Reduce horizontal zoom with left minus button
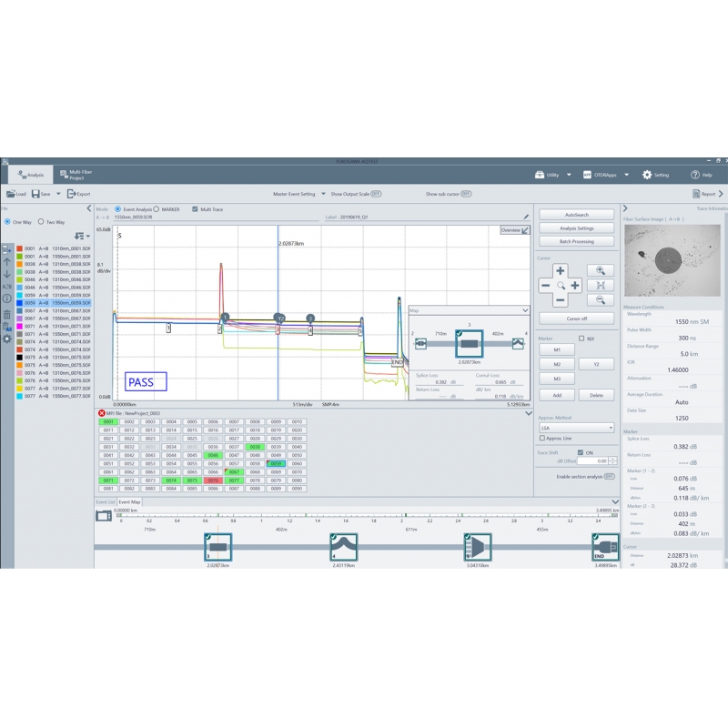 click(545, 286)
